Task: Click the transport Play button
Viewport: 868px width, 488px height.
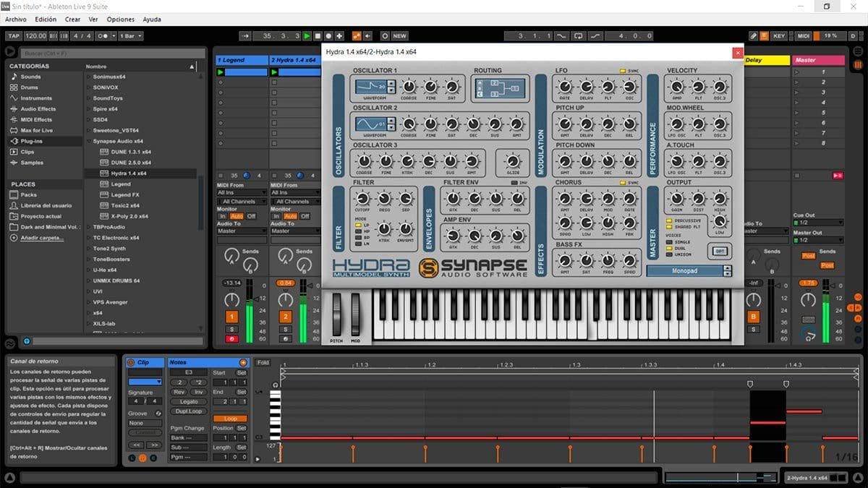Action: pos(307,35)
